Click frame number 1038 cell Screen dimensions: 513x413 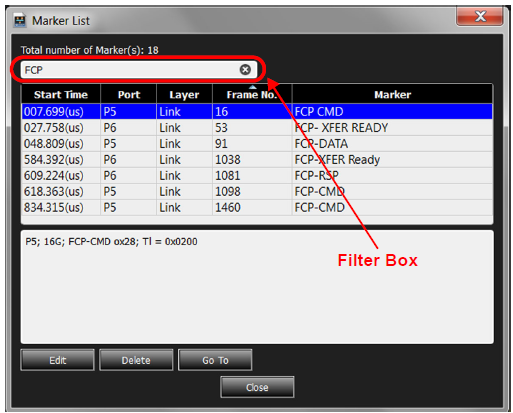point(252,160)
